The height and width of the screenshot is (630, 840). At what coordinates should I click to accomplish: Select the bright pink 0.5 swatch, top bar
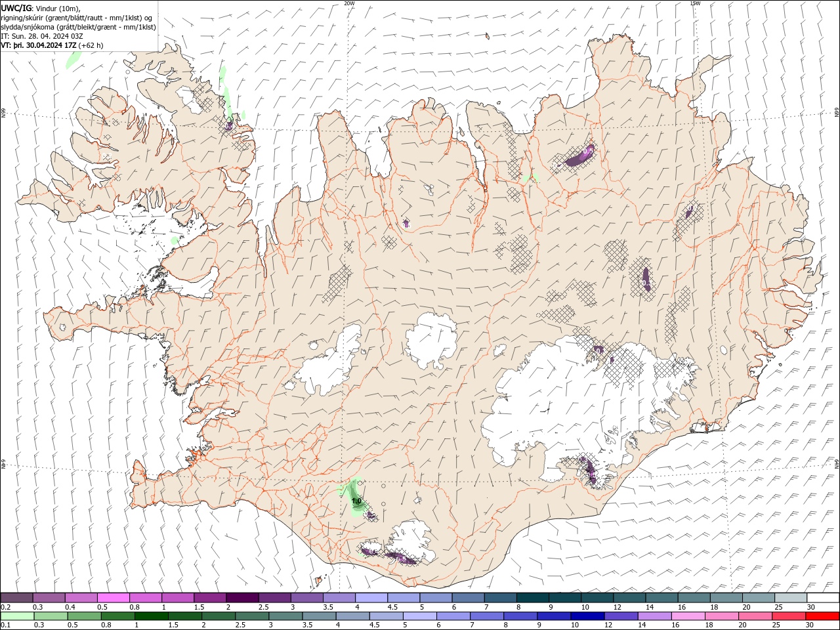[113, 598]
